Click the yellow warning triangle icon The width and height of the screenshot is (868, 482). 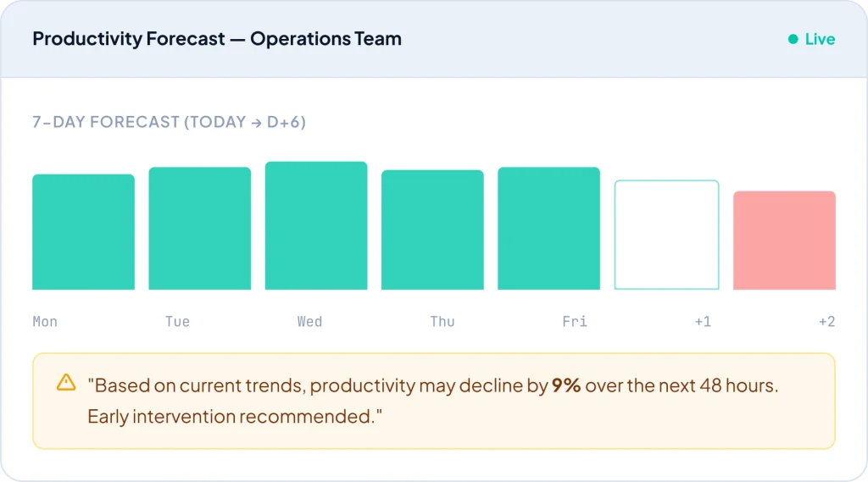pos(66,383)
